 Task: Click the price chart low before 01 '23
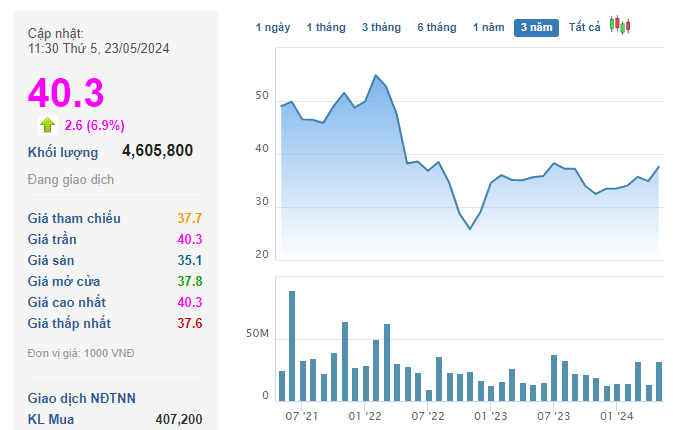(470, 229)
